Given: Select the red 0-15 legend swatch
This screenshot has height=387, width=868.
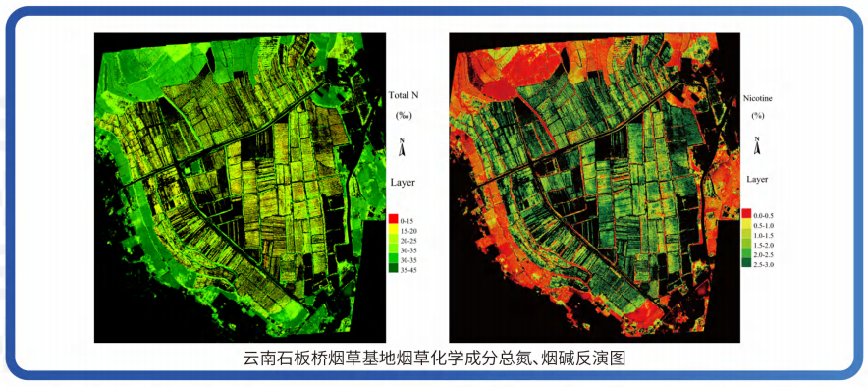Looking at the screenshot, I should click(393, 219).
